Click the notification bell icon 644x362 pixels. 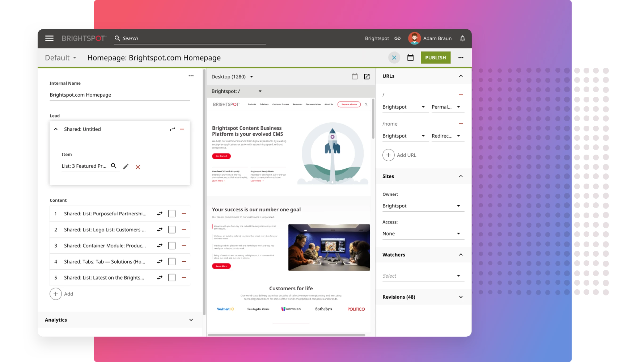click(x=463, y=38)
